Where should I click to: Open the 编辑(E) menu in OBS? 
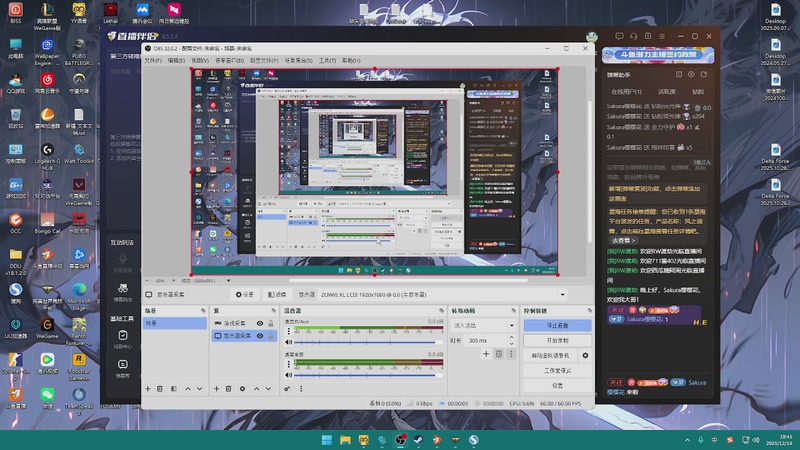coord(176,60)
